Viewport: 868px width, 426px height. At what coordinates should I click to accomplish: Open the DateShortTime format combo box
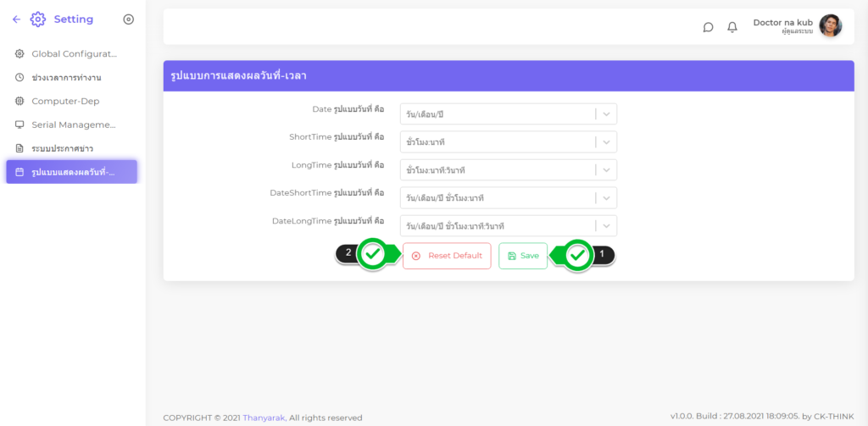tap(508, 198)
